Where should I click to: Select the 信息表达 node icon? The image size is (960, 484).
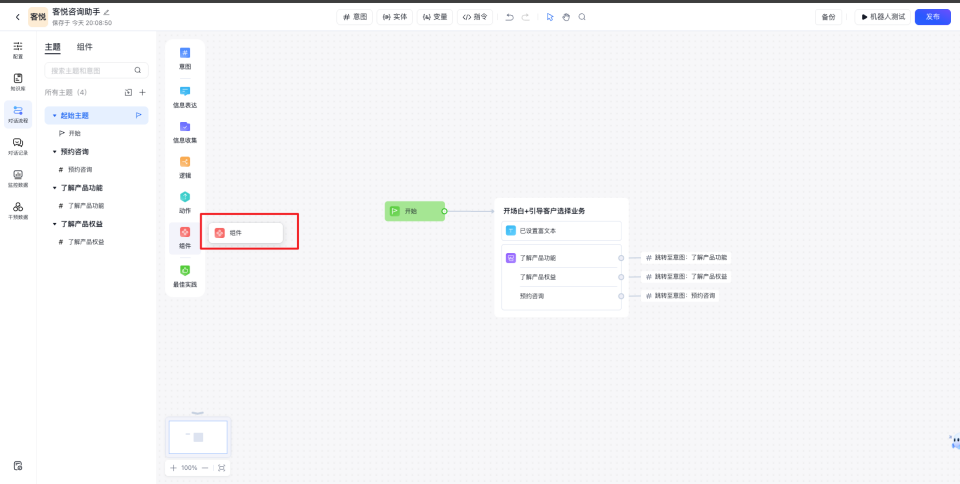(x=185, y=92)
